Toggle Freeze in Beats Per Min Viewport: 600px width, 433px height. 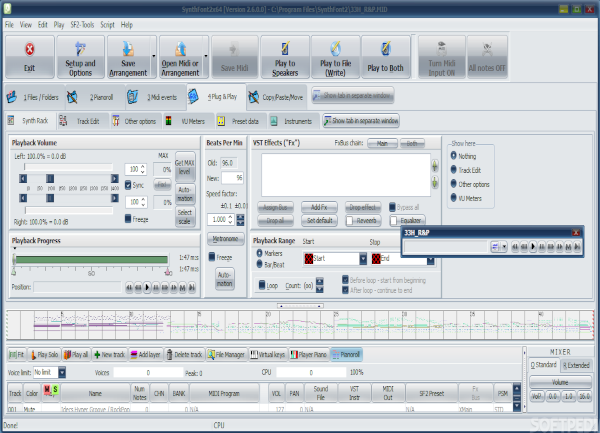212,257
